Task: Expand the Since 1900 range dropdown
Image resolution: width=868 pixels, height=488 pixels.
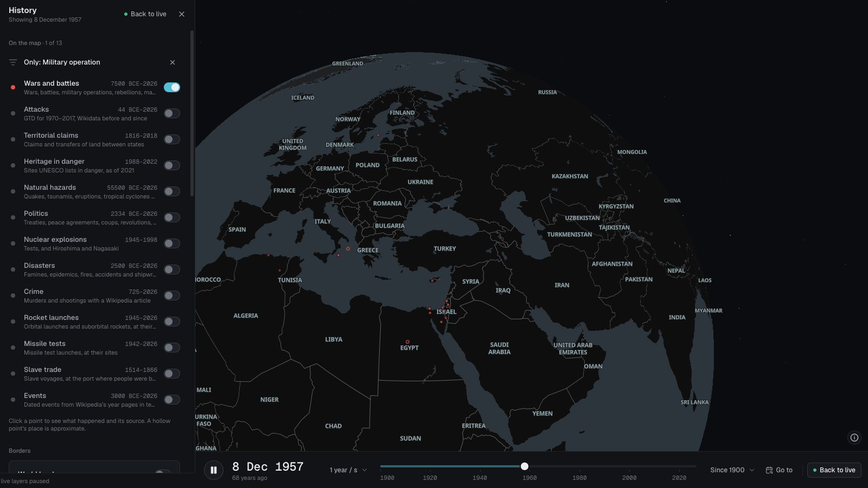Action: 732,470
